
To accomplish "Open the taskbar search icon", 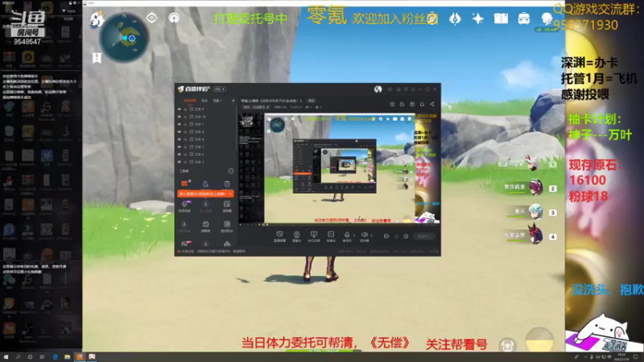I will point(18,357).
